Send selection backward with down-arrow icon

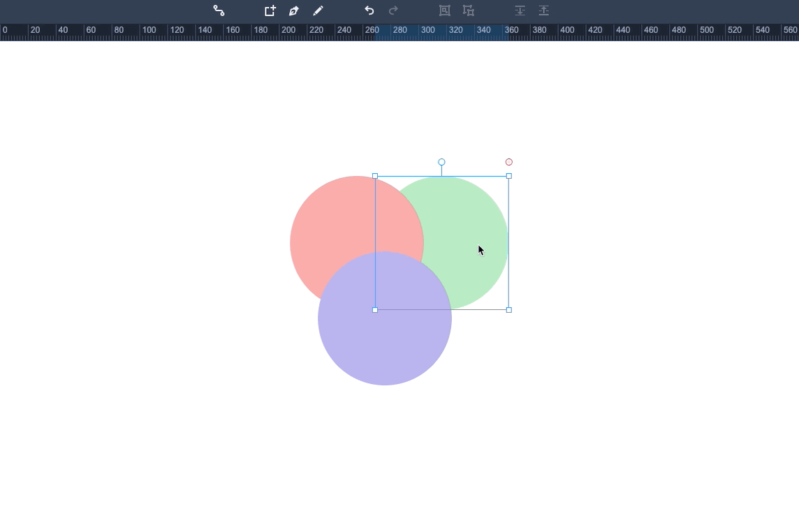tap(520, 10)
